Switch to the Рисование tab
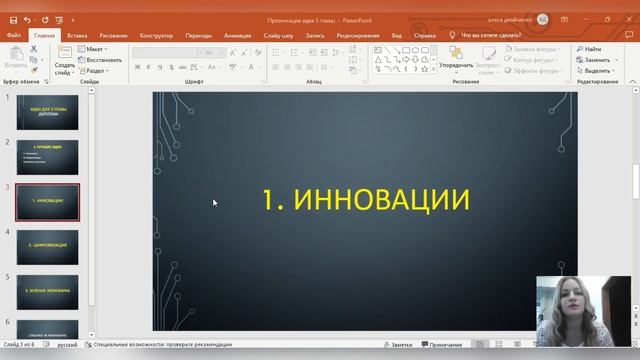Image resolution: width=640 pixels, height=360 pixels. pyautogui.click(x=113, y=36)
